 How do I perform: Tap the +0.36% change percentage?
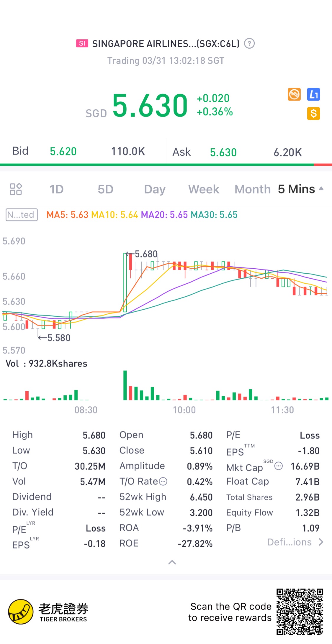(215, 112)
